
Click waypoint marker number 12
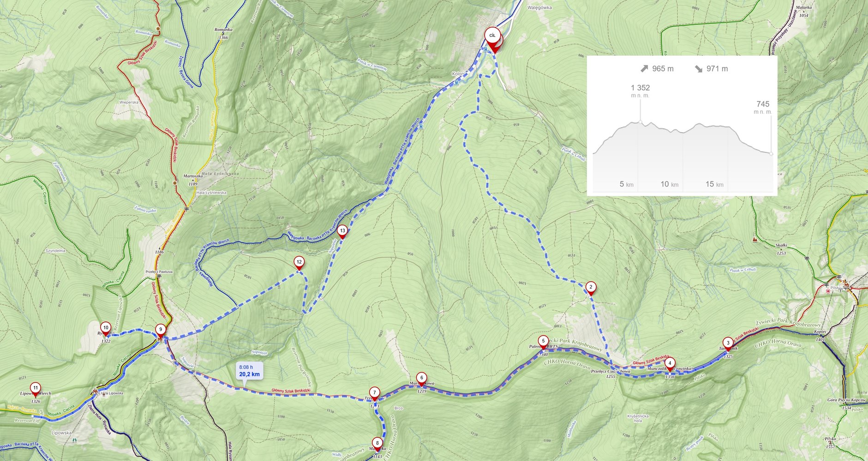pyautogui.click(x=299, y=263)
